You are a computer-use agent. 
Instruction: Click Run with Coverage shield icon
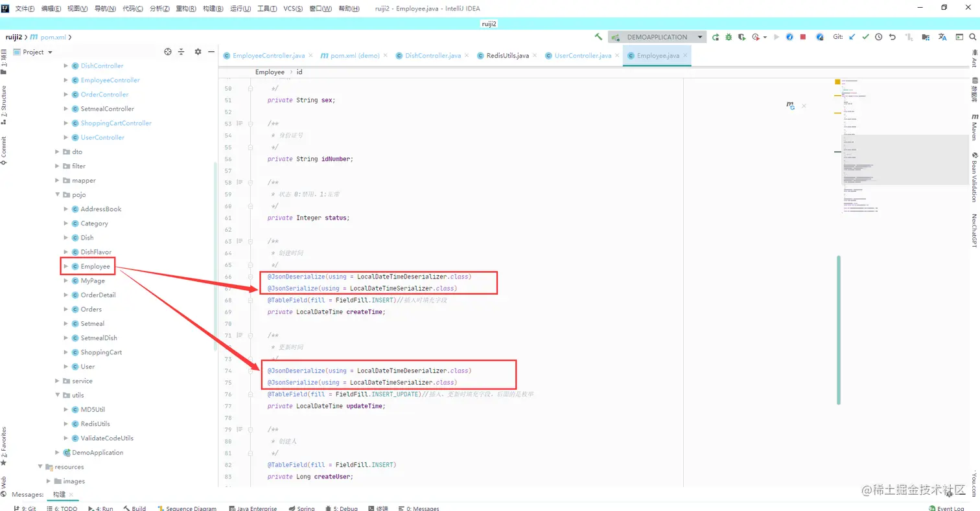[x=741, y=37]
